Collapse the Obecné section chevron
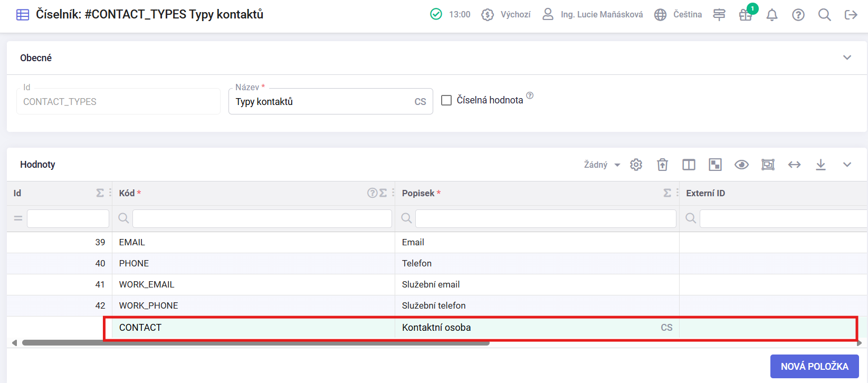Viewport: 868px width, 383px height. pyautogui.click(x=847, y=58)
